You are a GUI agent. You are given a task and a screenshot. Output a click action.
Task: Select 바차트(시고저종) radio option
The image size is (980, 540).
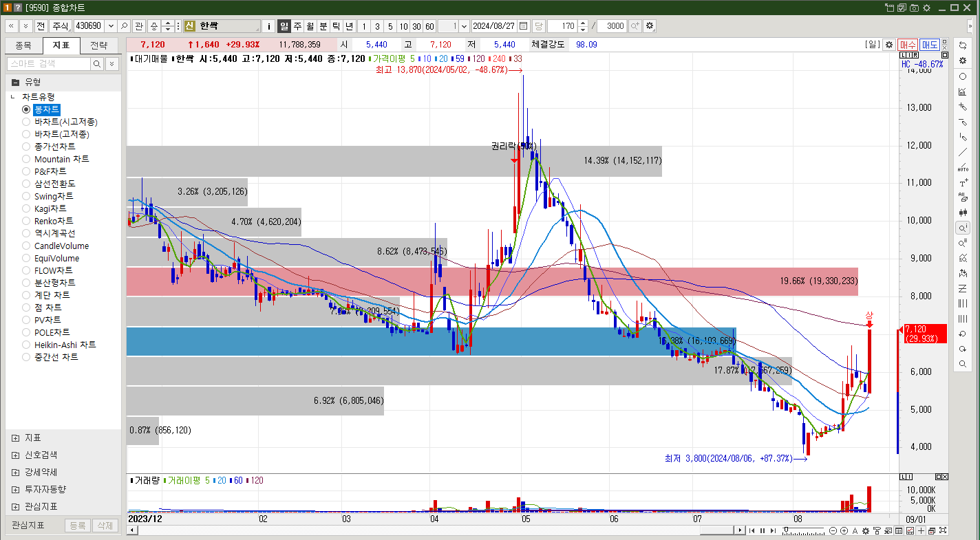click(26, 122)
